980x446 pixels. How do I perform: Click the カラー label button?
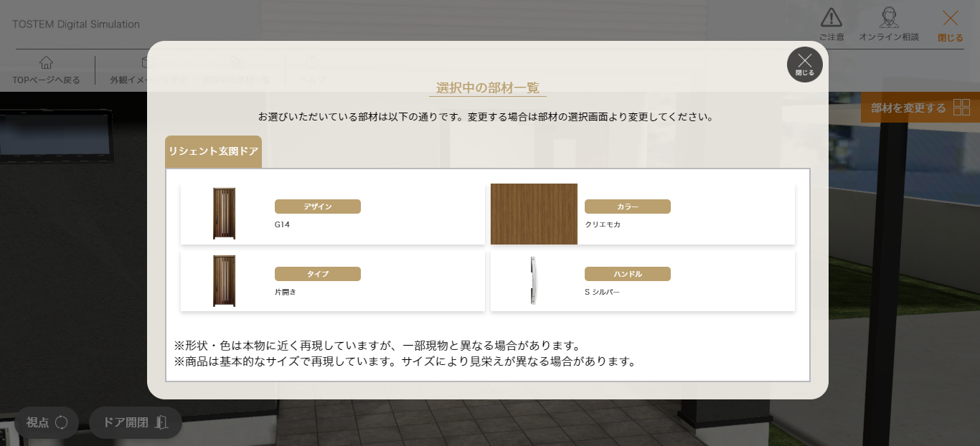pos(627,206)
